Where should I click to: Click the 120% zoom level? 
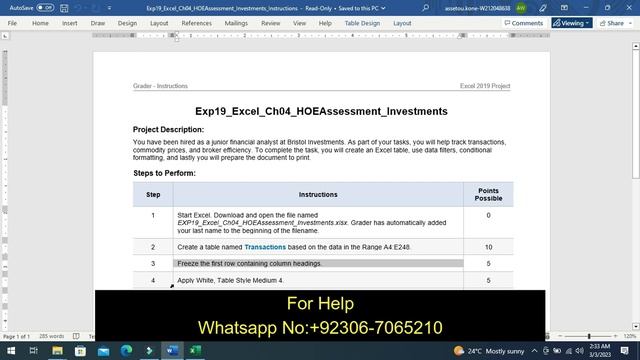(x=629, y=336)
